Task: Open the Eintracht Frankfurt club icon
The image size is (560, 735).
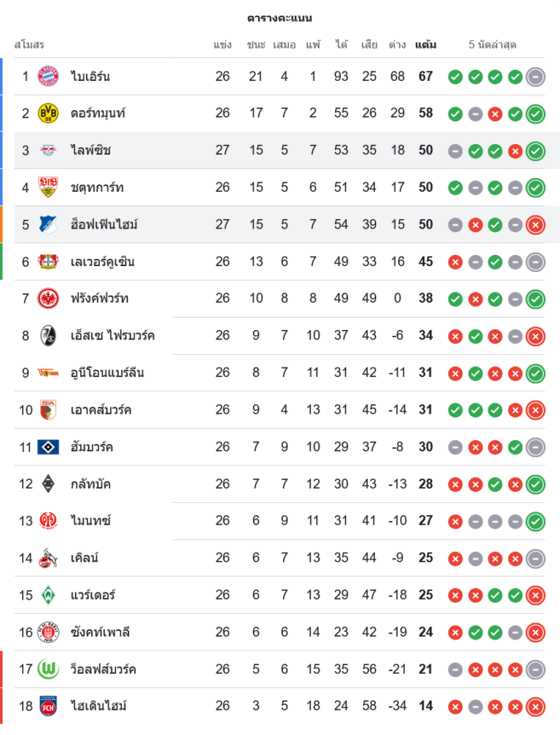Action: 49,298
